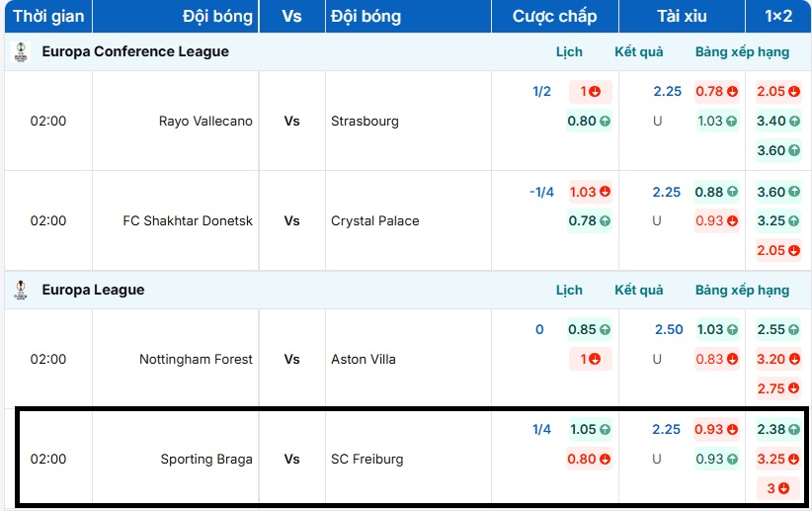Click the Europa League logo icon
The height and width of the screenshot is (511, 812).
point(21,291)
